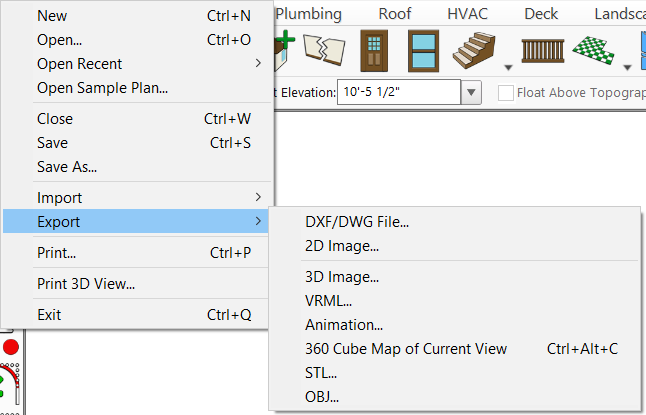The image size is (646, 415).
Task: Enable Float Above Topography checkbox
Action: click(507, 92)
